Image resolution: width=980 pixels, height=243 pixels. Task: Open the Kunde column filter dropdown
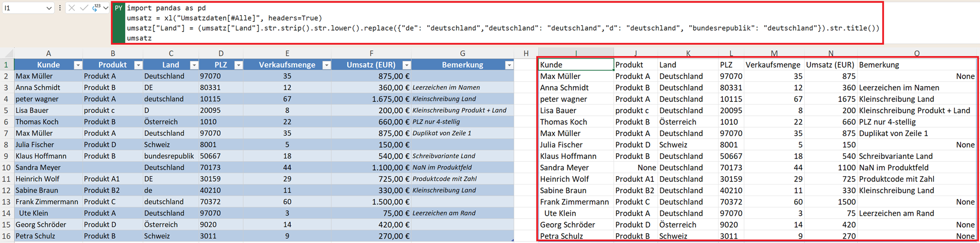click(78, 65)
